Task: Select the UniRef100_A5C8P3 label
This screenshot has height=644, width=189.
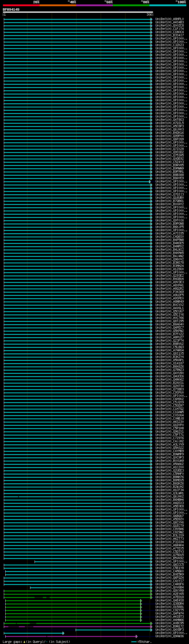Action: pyautogui.click(x=170, y=126)
